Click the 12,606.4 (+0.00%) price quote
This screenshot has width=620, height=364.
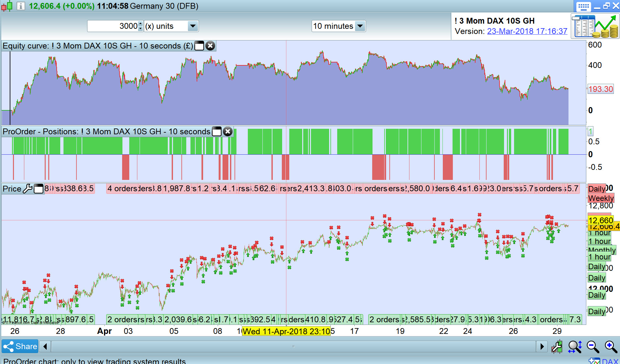point(62,6)
